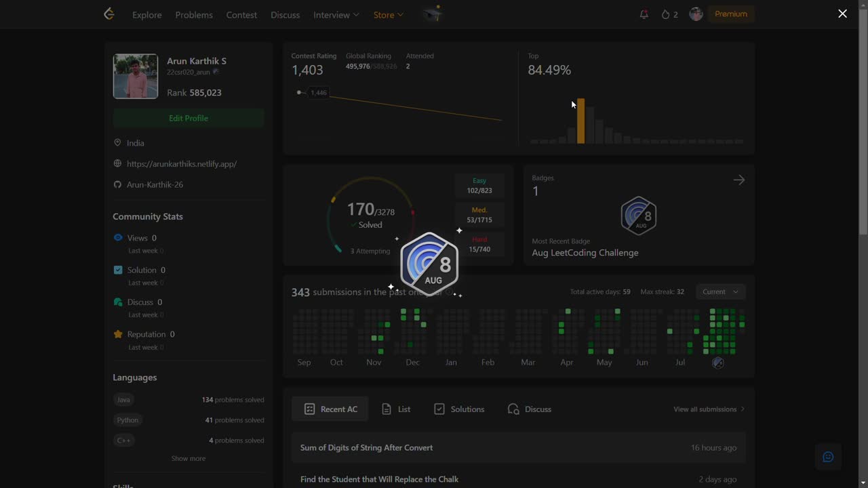This screenshot has height=488, width=868.
Task: Click the GitHub Arun-Karthik-26 link
Action: (x=155, y=184)
